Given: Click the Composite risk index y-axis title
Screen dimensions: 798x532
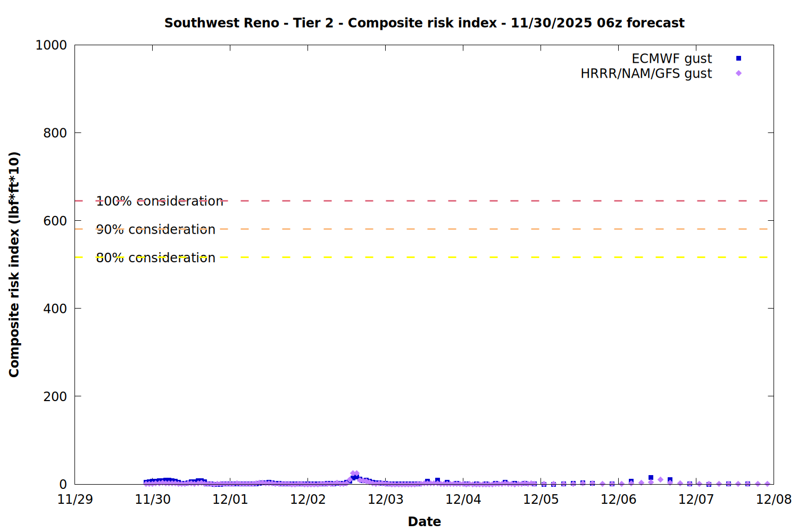Looking at the screenshot, I should point(14,264).
